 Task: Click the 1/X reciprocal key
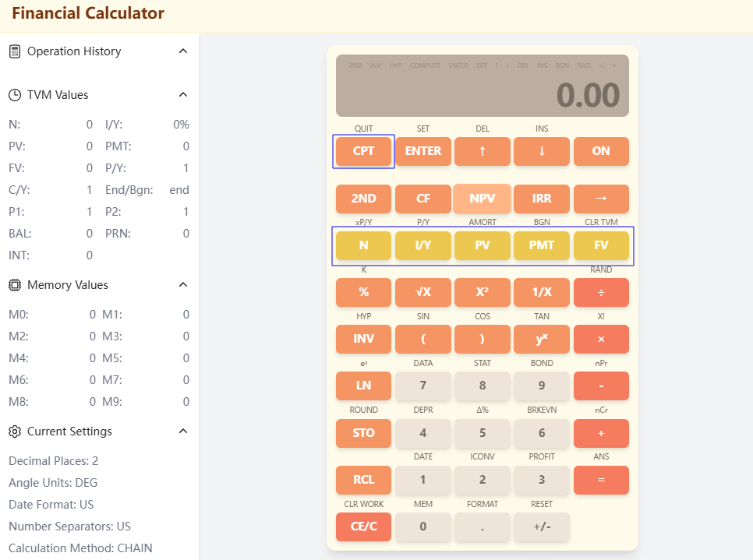(x=542, y=292)
